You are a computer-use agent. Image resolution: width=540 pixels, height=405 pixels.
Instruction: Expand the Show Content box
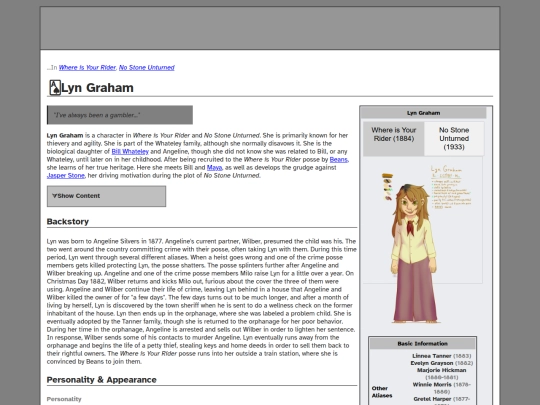point(106,196)
